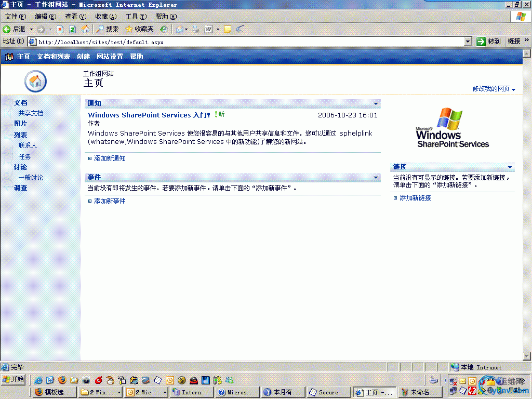
Task: Expand the 通知 web part menu arrow
Action: pyautogui.click(x=376, y=103)
